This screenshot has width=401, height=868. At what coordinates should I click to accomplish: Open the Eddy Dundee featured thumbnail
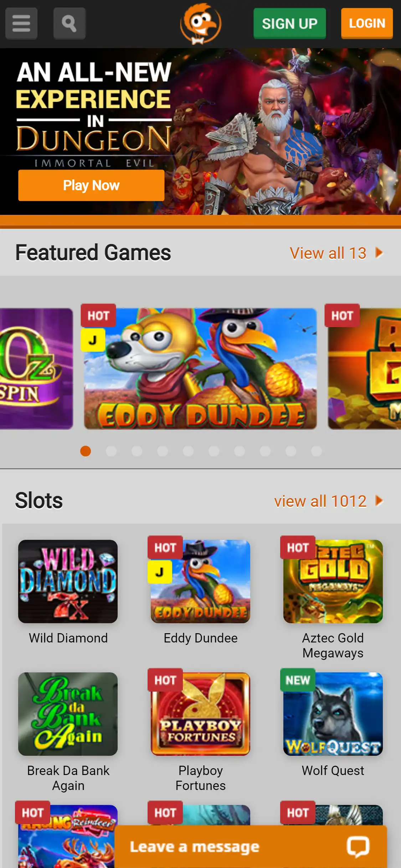click(200, 368)
